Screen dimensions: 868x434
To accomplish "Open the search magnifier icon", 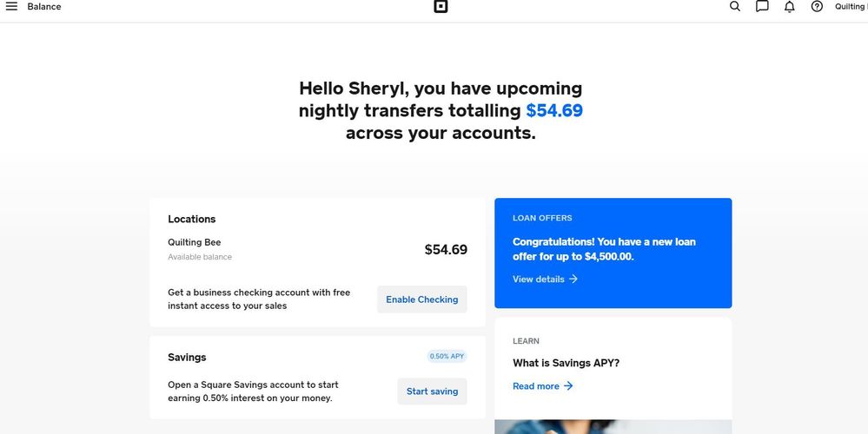I will tap(735, 7).
